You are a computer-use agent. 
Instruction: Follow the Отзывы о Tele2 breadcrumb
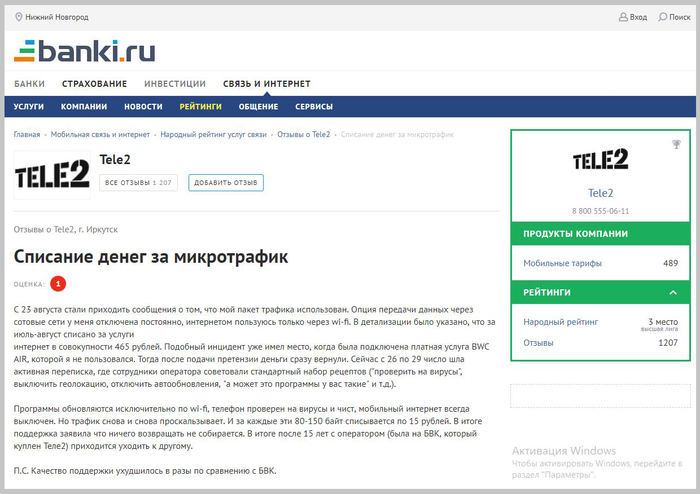304,134
